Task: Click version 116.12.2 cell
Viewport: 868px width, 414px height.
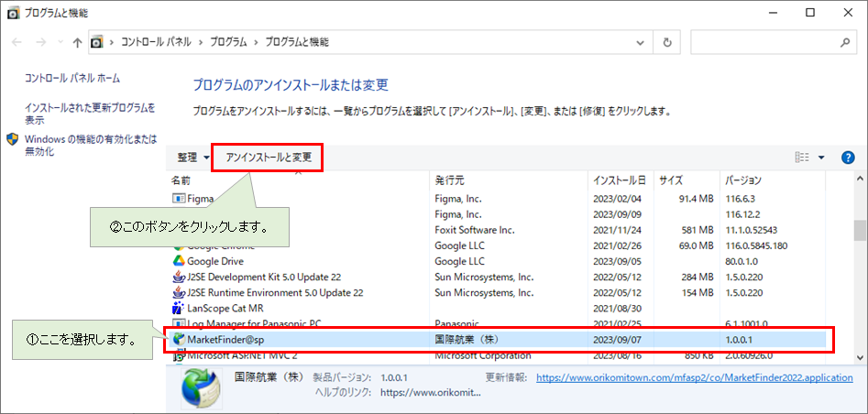Action: point(742,213)
